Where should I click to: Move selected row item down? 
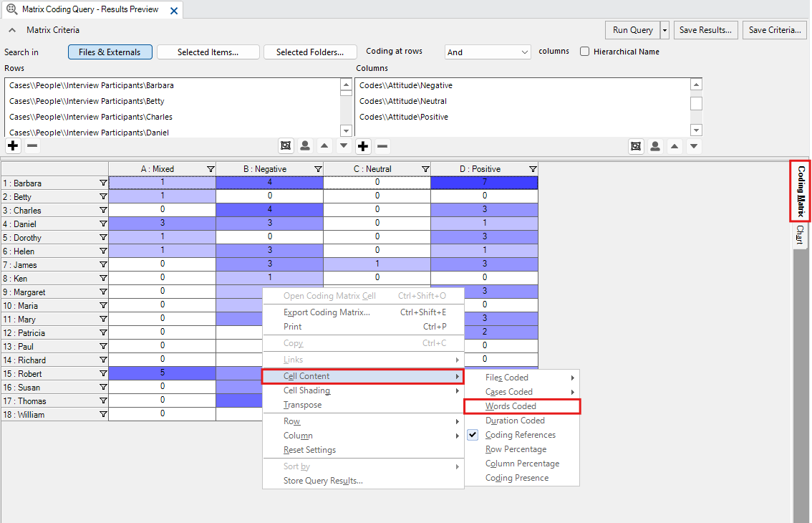coord(343,145)
